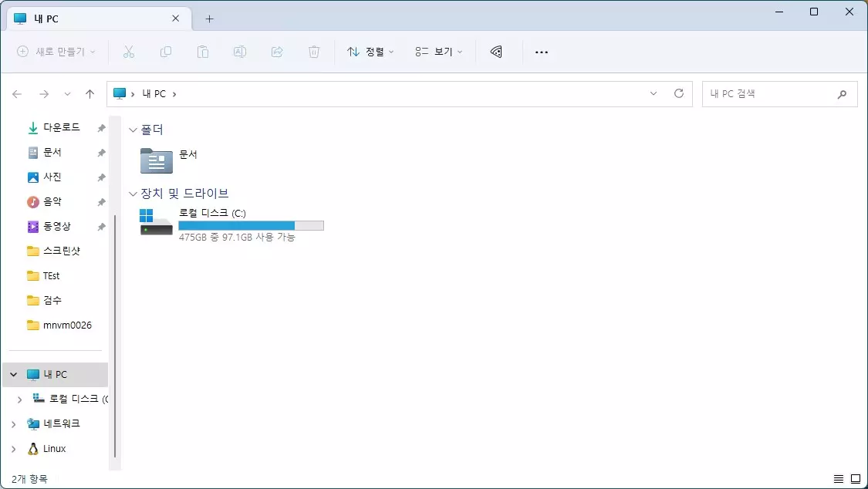The height and width of the screenshot is (489, 868).
Task: Click chevron after 내 PC in address bar
Action: (174, 94)
